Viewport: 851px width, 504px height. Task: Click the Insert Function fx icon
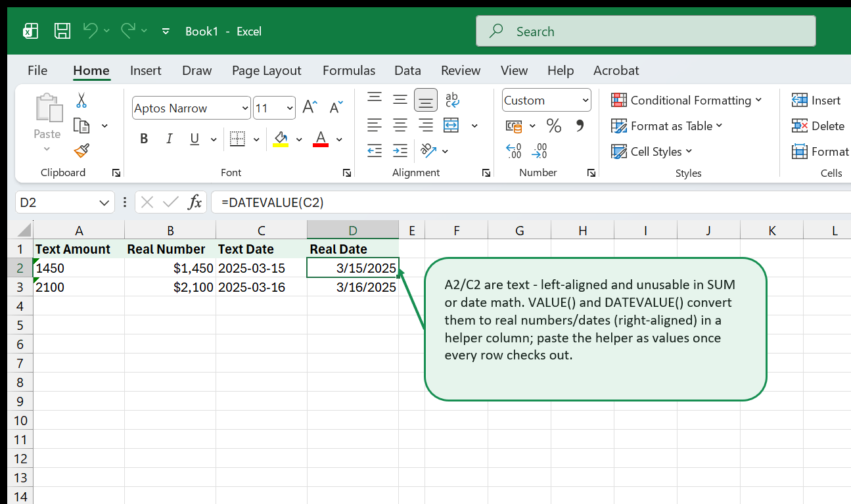coord(195,202)
